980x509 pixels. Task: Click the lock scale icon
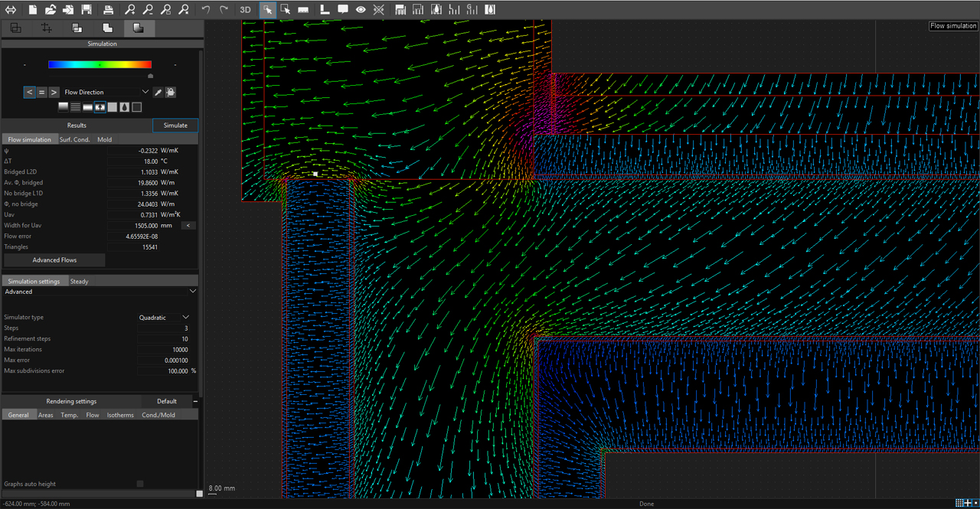(171, 92)
